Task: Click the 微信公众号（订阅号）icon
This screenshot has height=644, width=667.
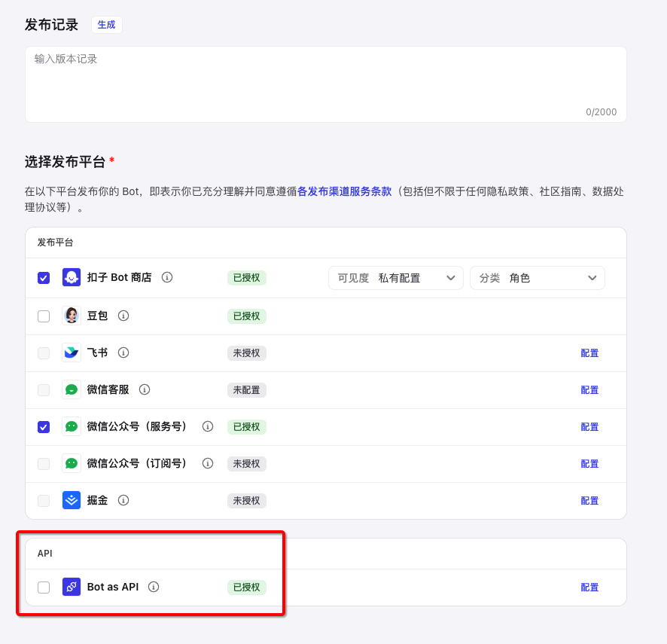Action: tap(72, 463)
